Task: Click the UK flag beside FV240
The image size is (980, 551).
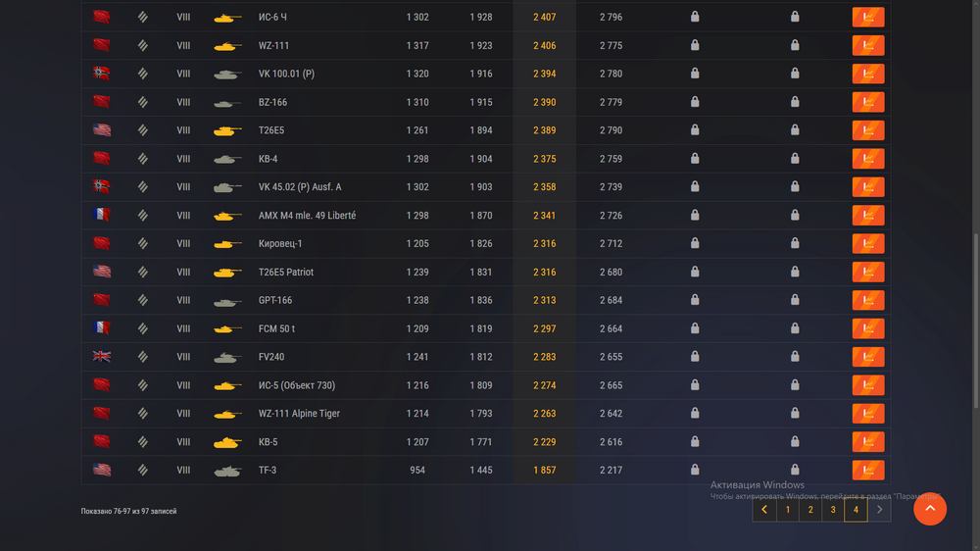Action: 102,357
